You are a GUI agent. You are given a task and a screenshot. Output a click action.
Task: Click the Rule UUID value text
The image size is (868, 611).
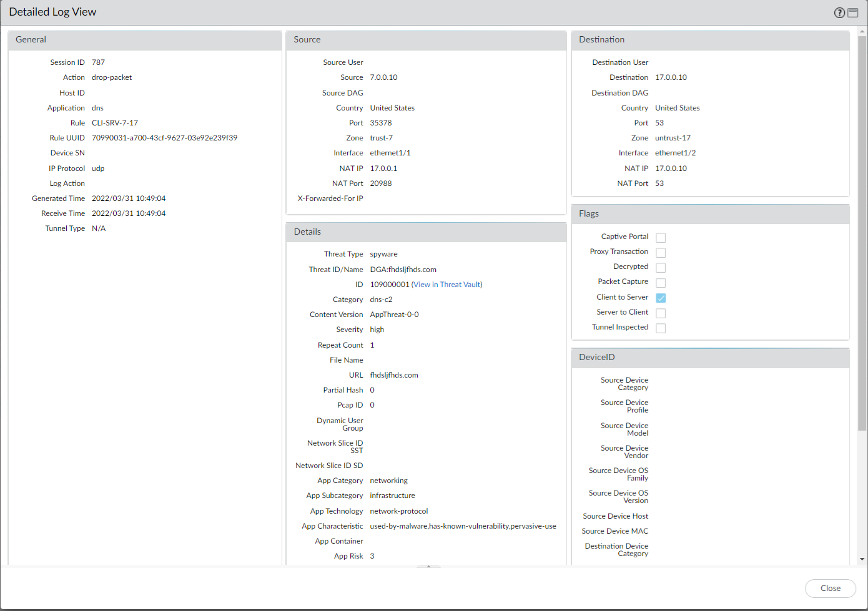tap(164, 138)
